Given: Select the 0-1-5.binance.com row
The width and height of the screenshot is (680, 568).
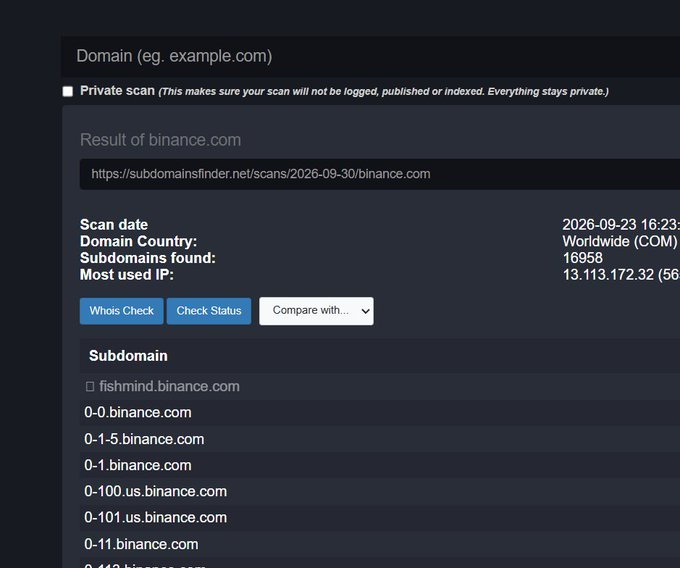Looking at the screenshot, I should tap(380, 439).
